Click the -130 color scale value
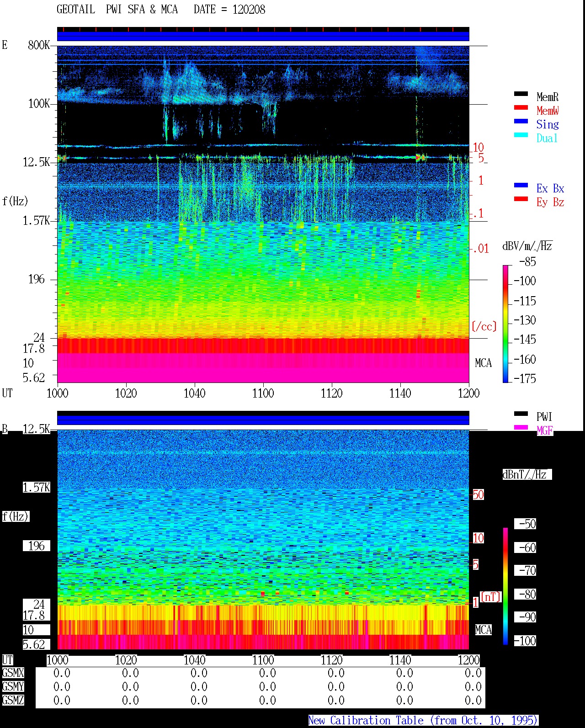Screen dimensions: 585x728 (525, 320)
